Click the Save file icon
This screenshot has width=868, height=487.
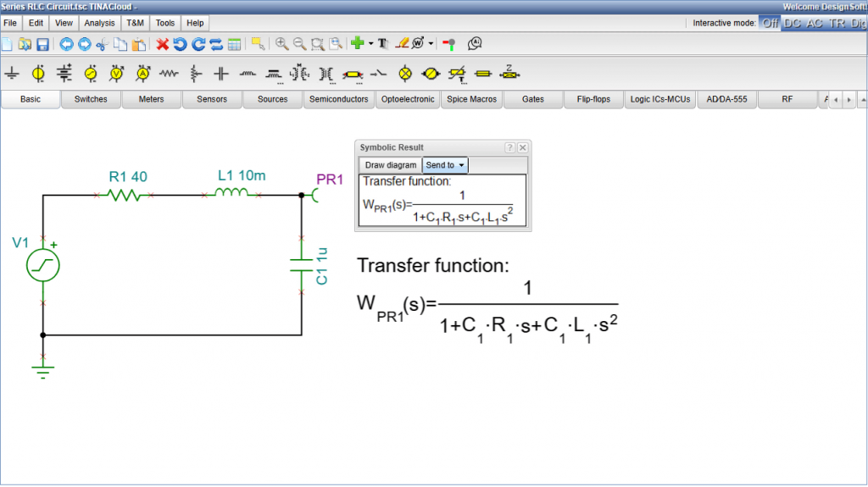click(x=42, y=44)
